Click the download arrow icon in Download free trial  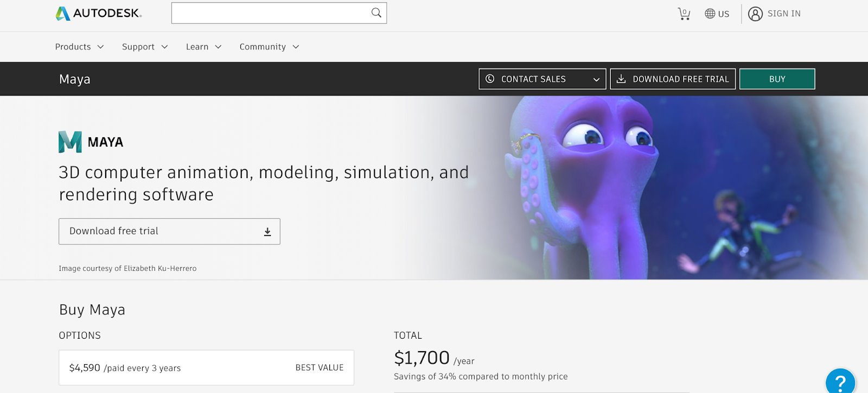click(267, 232)
